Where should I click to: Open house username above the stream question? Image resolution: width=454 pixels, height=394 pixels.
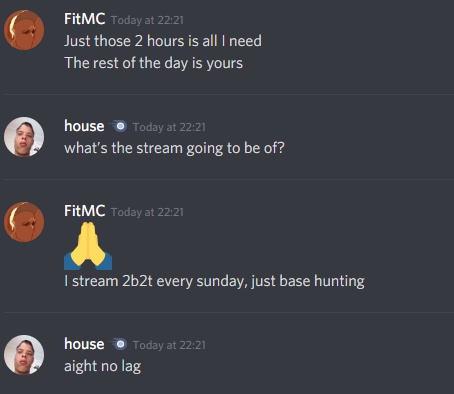click(x=84, y=126)
